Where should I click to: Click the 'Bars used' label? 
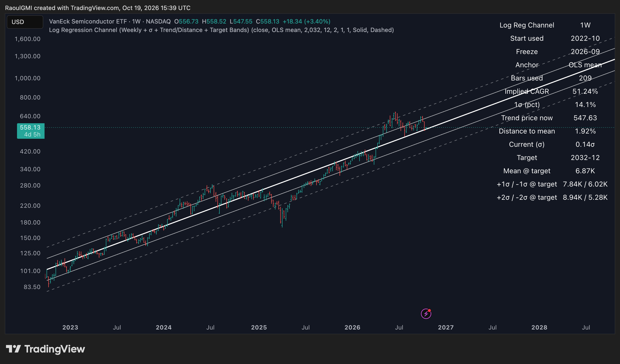point(527,78)
